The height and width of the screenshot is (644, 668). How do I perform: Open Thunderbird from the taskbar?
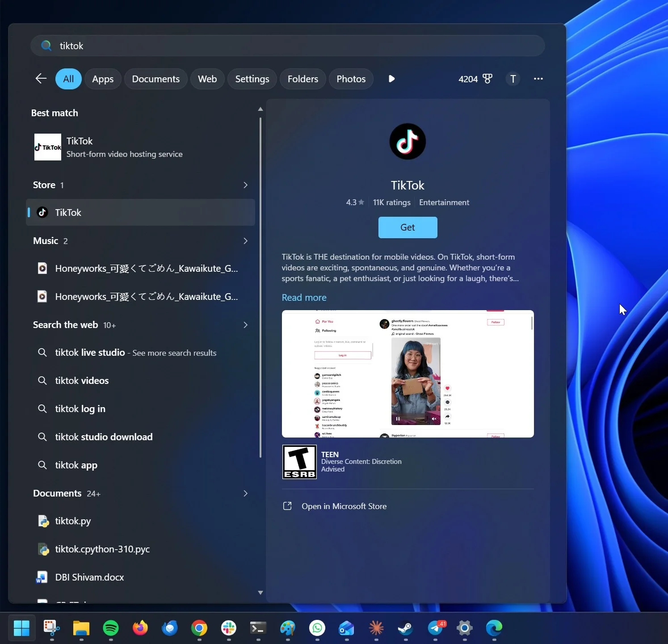point(170,628)
